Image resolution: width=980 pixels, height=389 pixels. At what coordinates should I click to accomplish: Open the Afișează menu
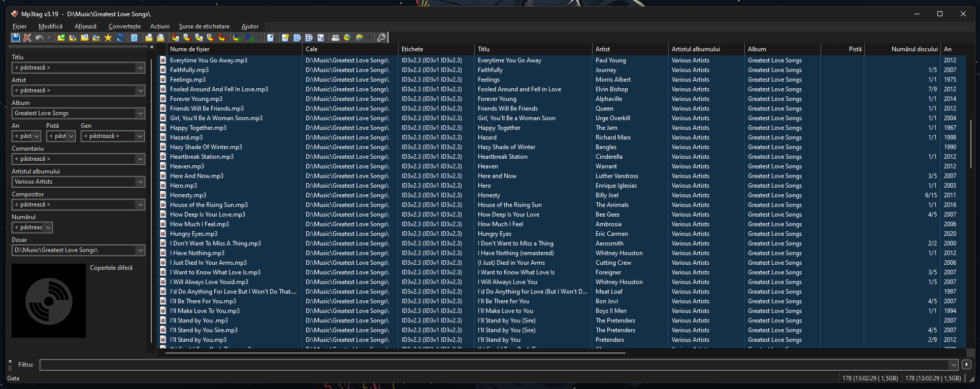coord(85,26)
